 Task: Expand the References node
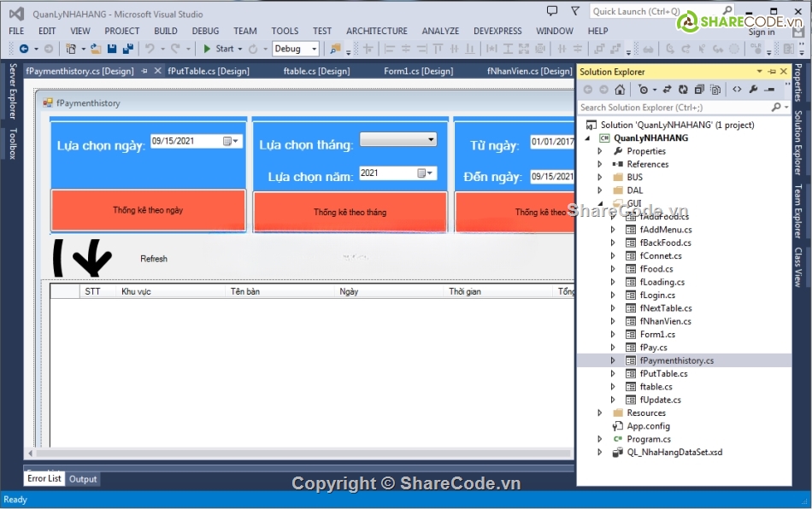[600, 164]
